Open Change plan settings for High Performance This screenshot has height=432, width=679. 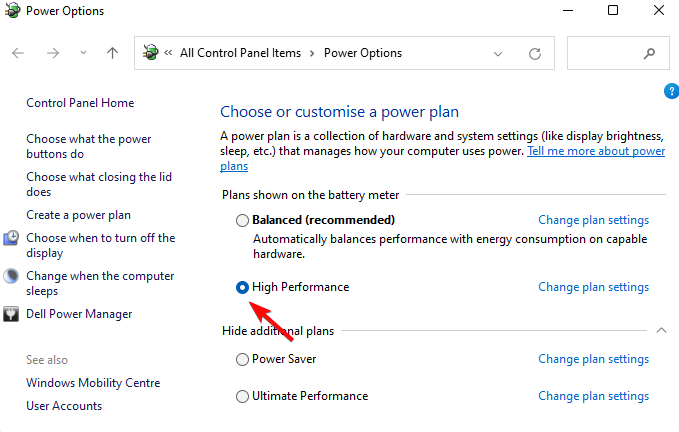[593, 287]
